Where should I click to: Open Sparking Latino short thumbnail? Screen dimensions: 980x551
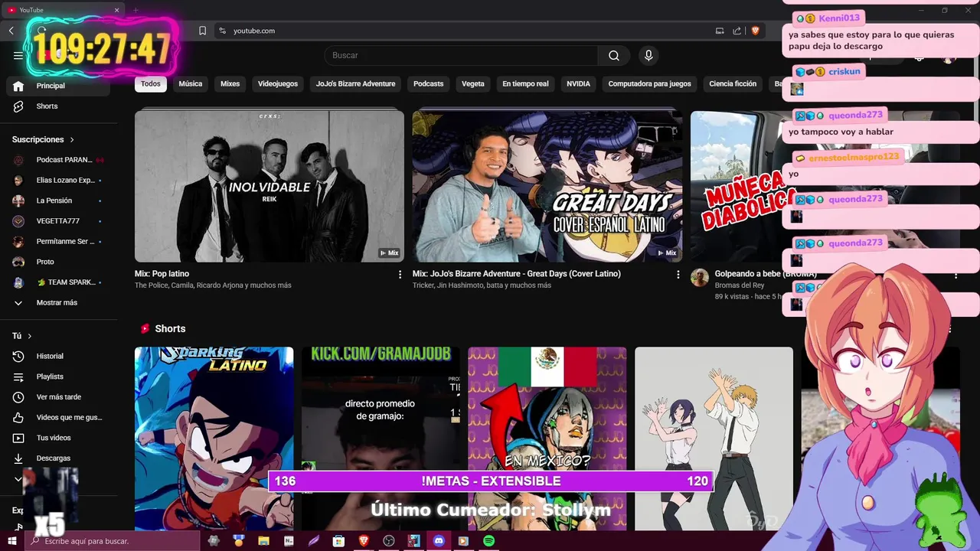point(214,439)
